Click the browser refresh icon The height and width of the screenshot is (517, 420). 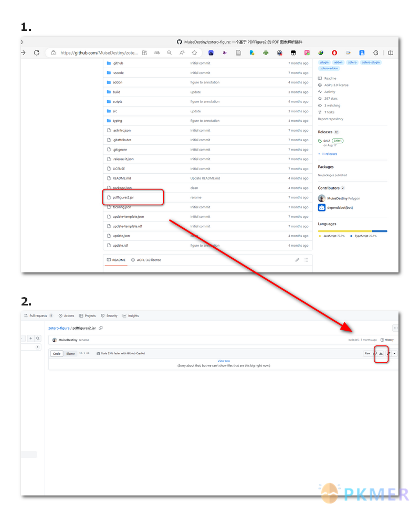click(x=37, y=53)
